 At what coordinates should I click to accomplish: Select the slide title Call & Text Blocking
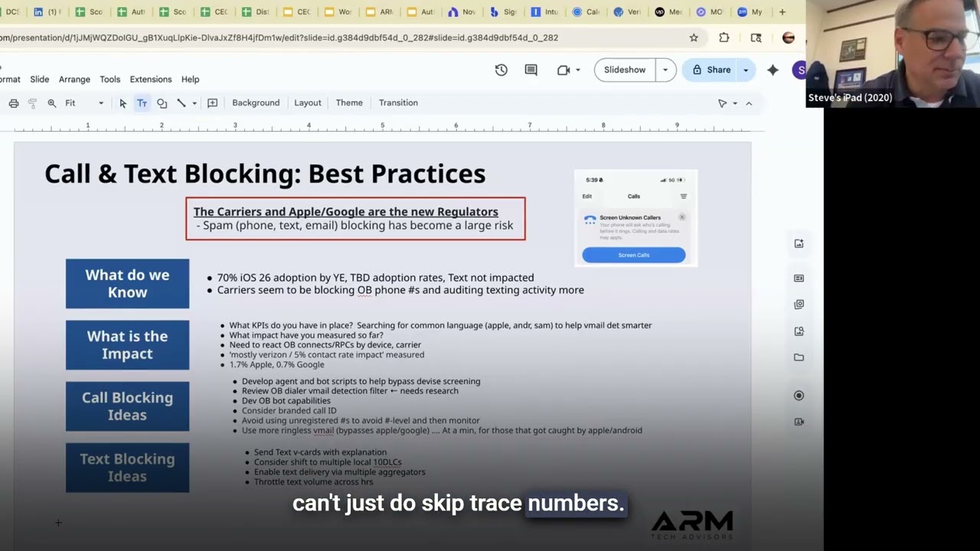tap(265, 174)
